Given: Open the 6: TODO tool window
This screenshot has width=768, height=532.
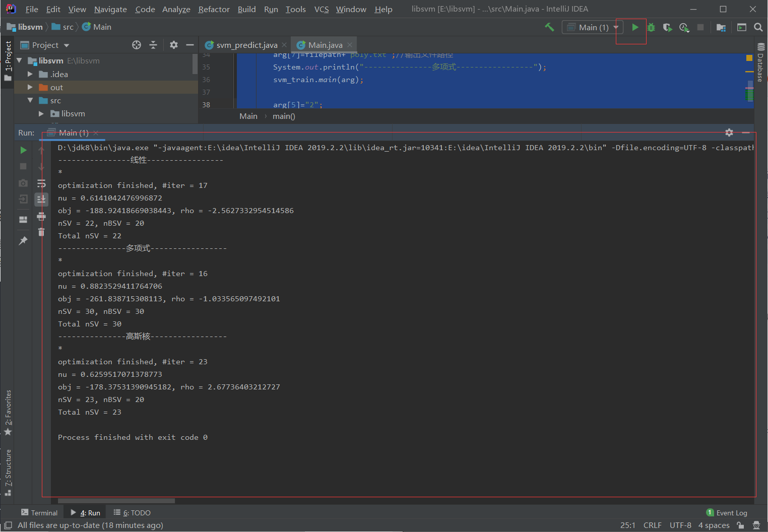Looking at the screenshot, I should click(132, 512).
